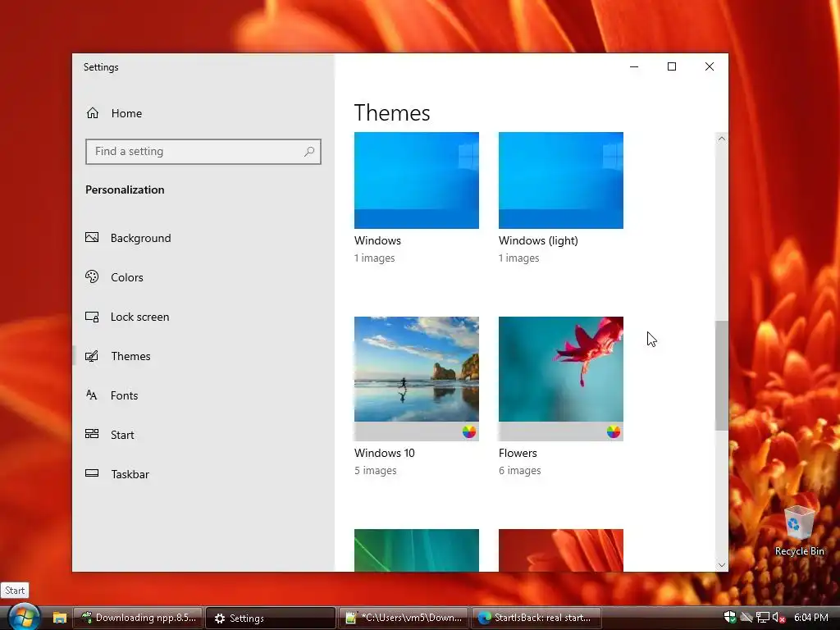The height and width of the screenshot is (630, 840).
Task: Click the Personalization heading
Action: pyautogui.click(x=125, y=189)
